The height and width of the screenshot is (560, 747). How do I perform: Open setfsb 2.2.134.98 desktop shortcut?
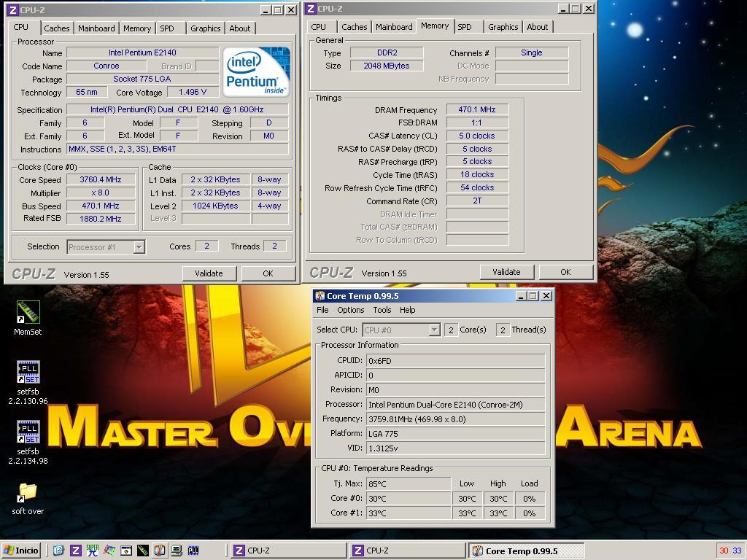coord(28,442)
